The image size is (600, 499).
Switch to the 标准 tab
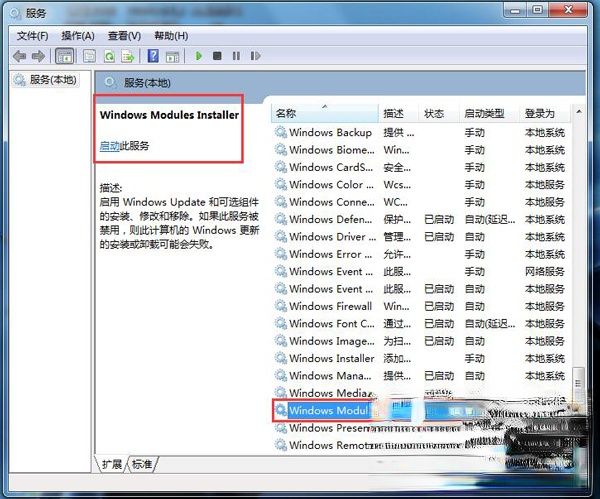(142, 464)
